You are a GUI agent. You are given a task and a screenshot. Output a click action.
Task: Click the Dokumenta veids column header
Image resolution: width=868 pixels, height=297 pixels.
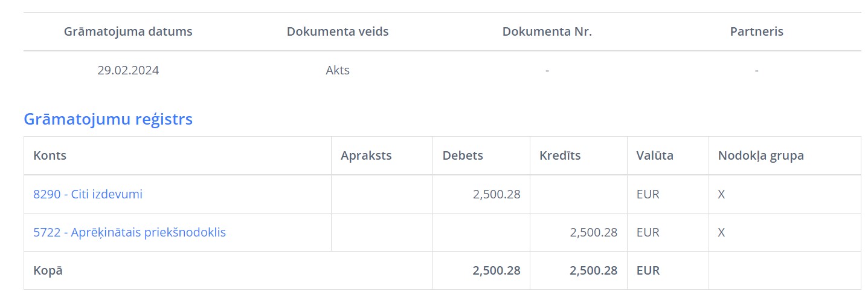point(338,31)
